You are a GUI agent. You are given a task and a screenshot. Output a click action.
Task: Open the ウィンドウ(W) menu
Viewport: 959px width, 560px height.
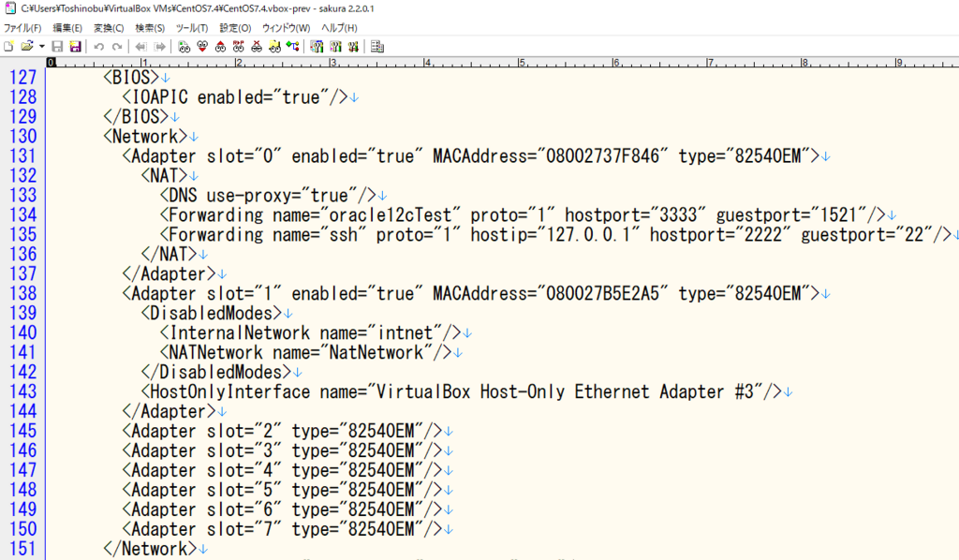[x=287, y=28]
